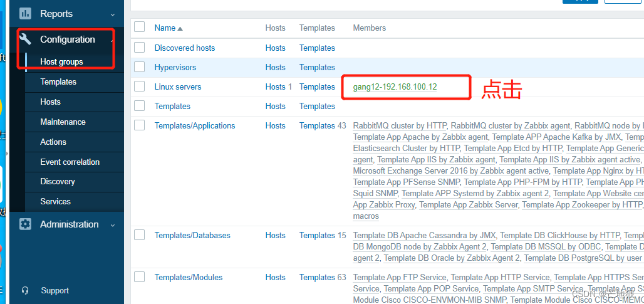This screenshot has height=304, width=644.
Task: Select Host groups in sidebar
Action: coord(61,62)
